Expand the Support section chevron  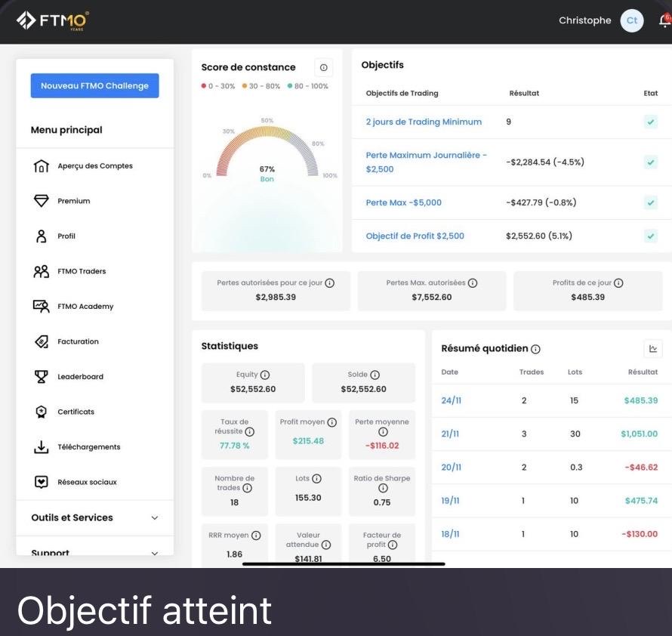(x=155, y=553)
